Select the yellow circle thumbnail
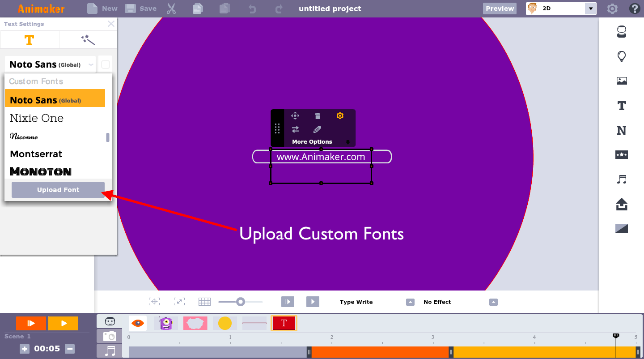The height and width of the screenshot is (359, 644). click(x=225, y=323)
